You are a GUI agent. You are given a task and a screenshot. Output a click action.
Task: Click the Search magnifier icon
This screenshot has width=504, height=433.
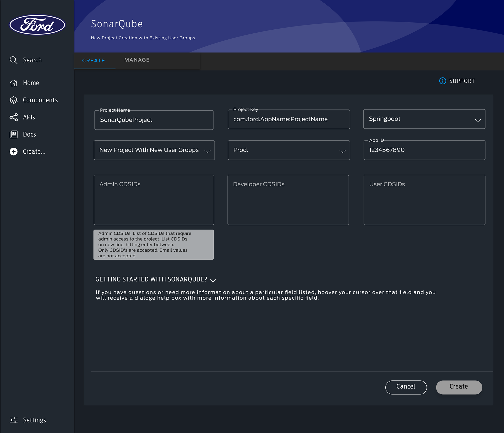[13, 60]
